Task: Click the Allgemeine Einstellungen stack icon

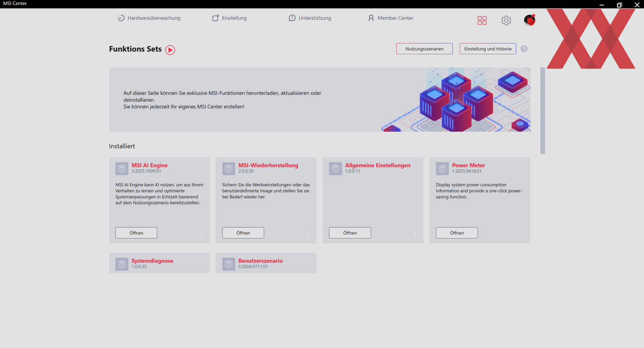Action: 335,168
